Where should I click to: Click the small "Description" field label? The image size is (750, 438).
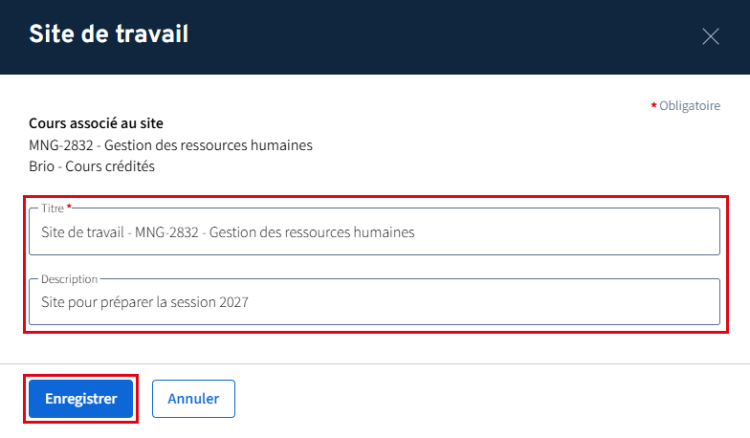coord(69,278)
